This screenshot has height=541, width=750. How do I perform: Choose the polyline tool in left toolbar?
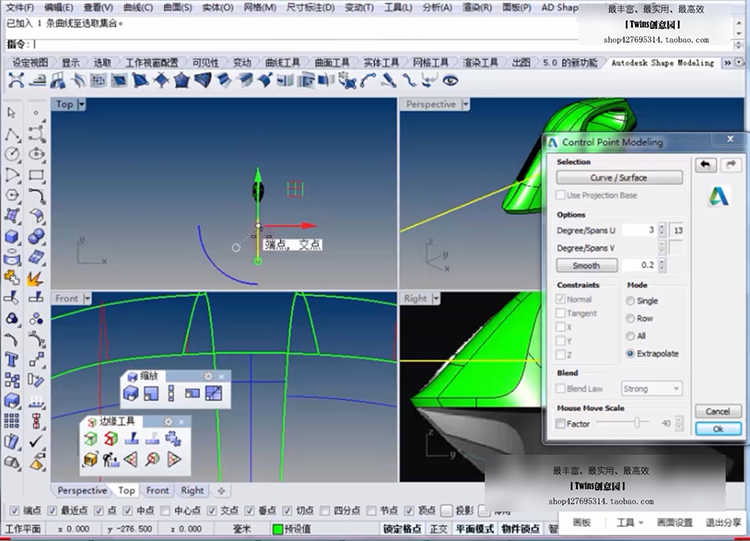pos(12,133)
